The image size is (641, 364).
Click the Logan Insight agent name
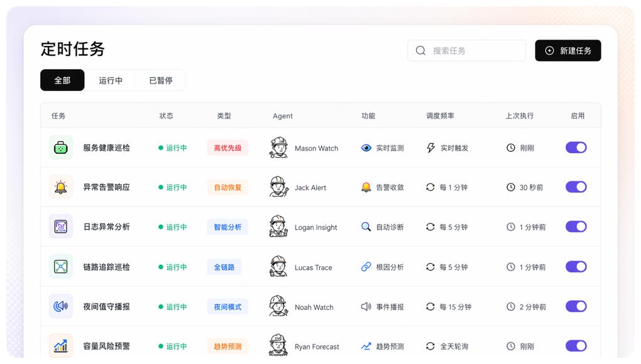(315, 227)
